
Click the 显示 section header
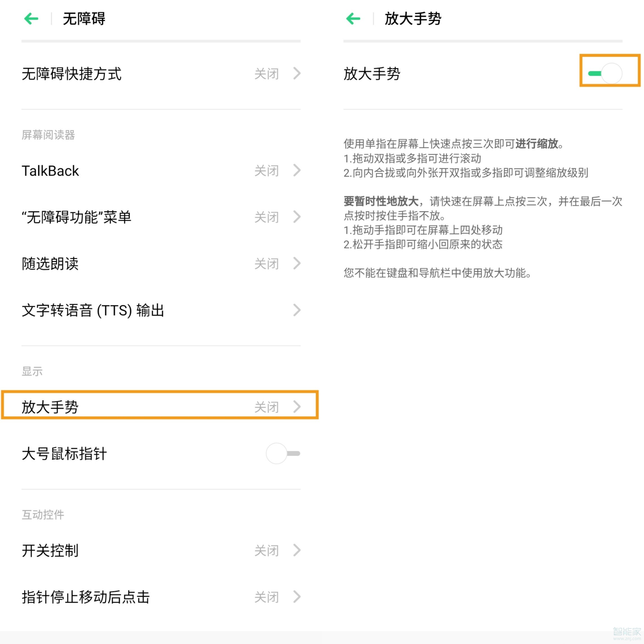tap(32, 371)
